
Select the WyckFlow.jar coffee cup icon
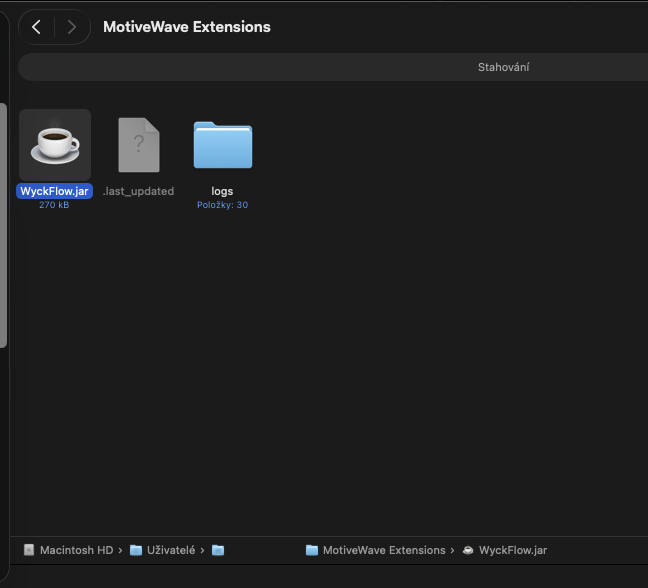pos(55,145)
